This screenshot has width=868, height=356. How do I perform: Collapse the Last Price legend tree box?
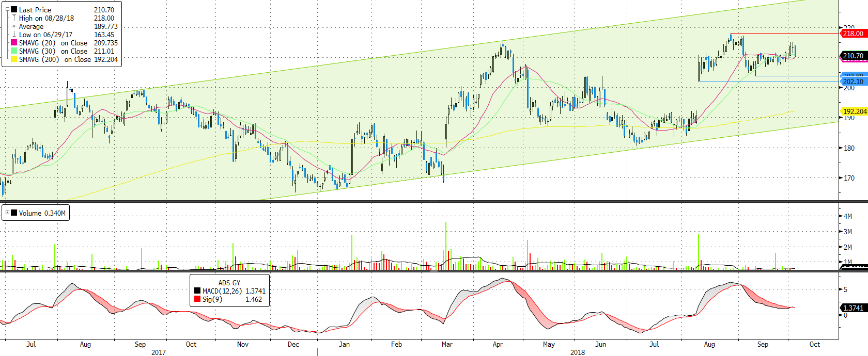tap(7, 9)
